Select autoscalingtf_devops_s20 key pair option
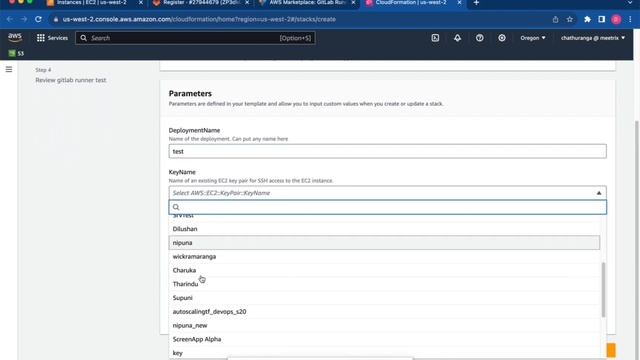Viewport: 640px width, 360px height. (x=384, y=312)
